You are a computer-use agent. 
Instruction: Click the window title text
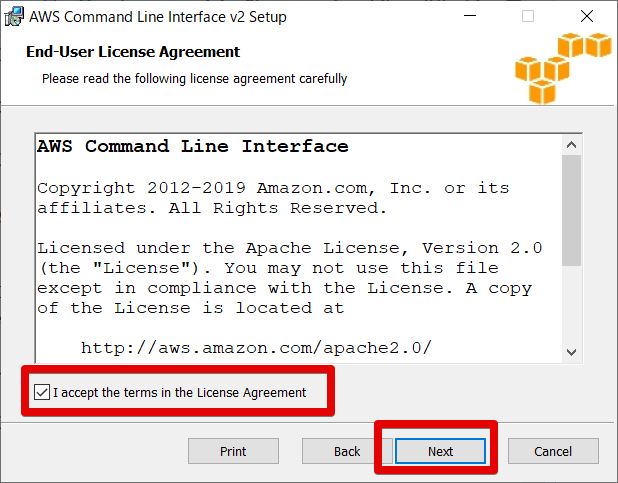pos(158,17)
